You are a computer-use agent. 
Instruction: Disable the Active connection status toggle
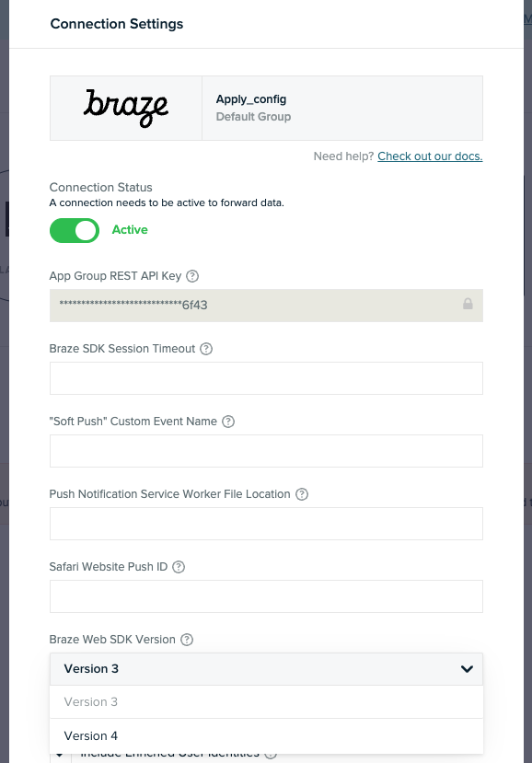[75, 230]
